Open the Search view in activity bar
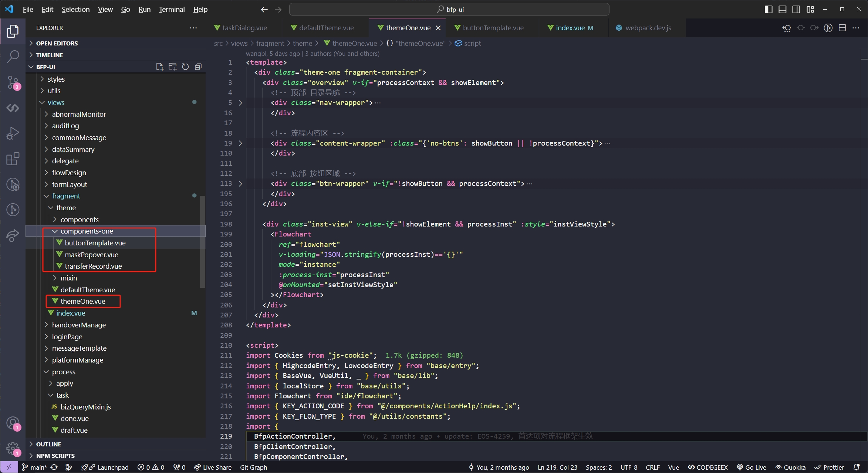 (x=13, y=57)
